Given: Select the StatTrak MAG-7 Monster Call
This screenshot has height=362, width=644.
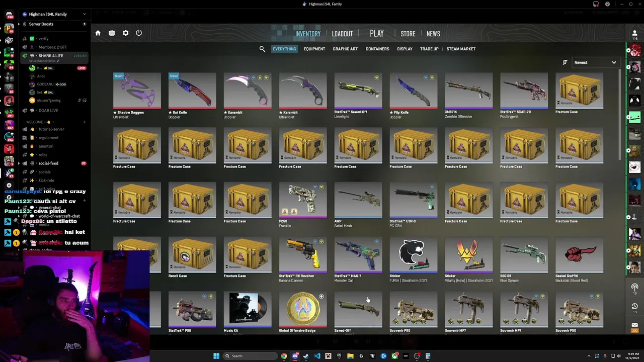Looking at the screenshot, I should [358, 260].
